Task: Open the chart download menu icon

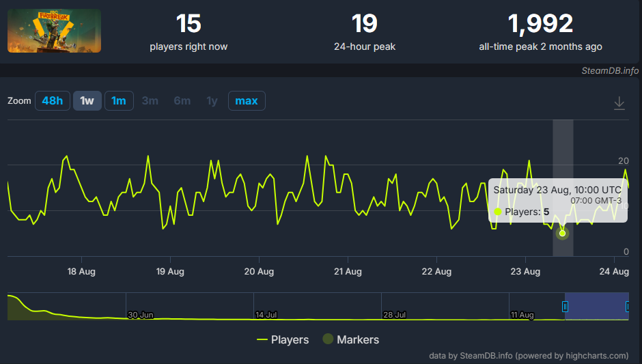Action: click(619, 102)
